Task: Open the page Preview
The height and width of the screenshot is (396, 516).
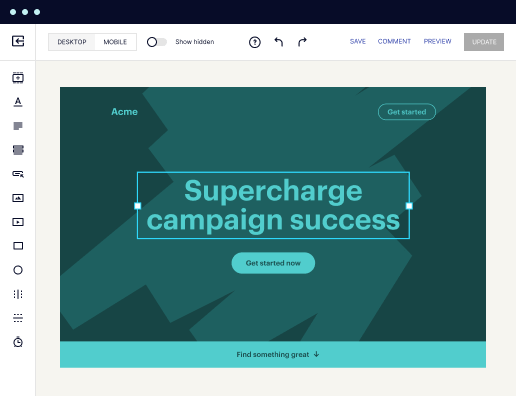Action: point(437,42)
